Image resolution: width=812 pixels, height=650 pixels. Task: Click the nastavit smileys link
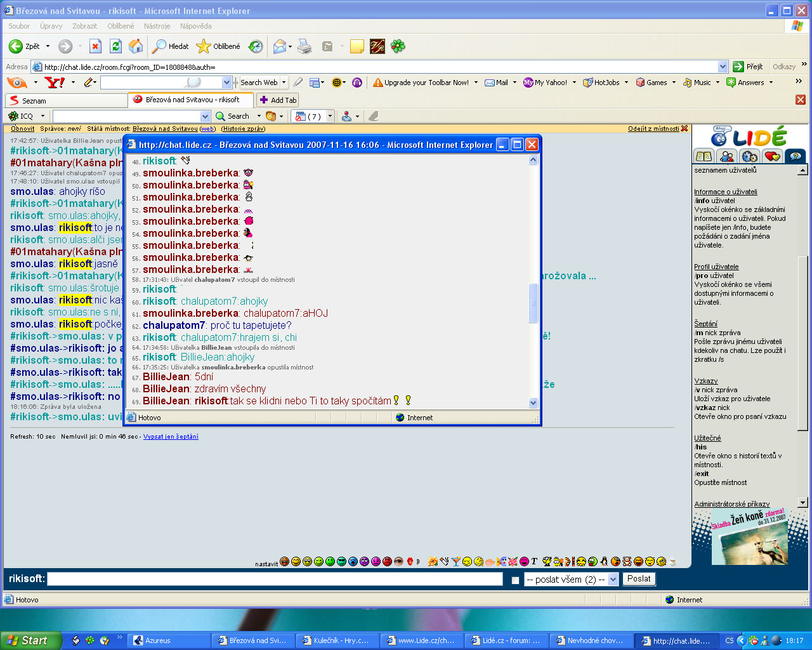click(x=266, y=564)
